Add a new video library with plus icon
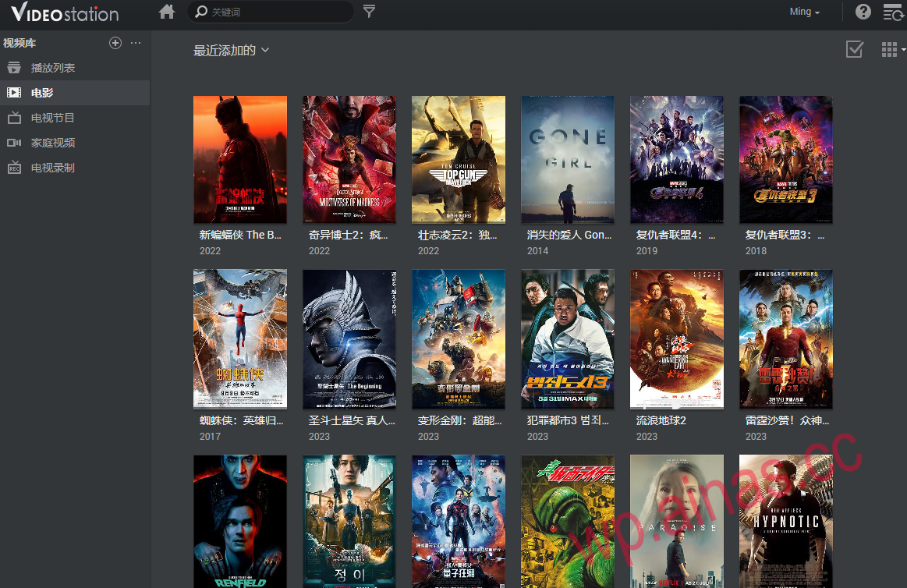The height and width of the screenshot is (588, 907). pos(115,43)
